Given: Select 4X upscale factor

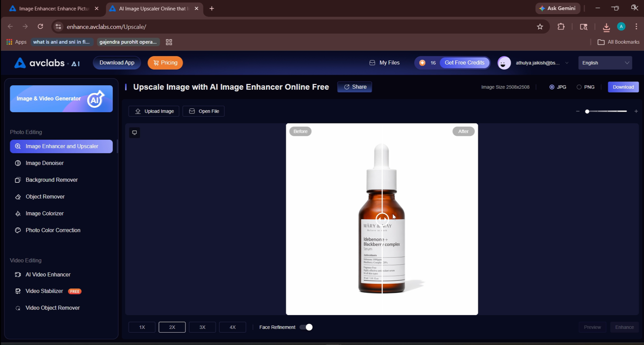Looking at the screenshot, I should click(x=233, y=327).
